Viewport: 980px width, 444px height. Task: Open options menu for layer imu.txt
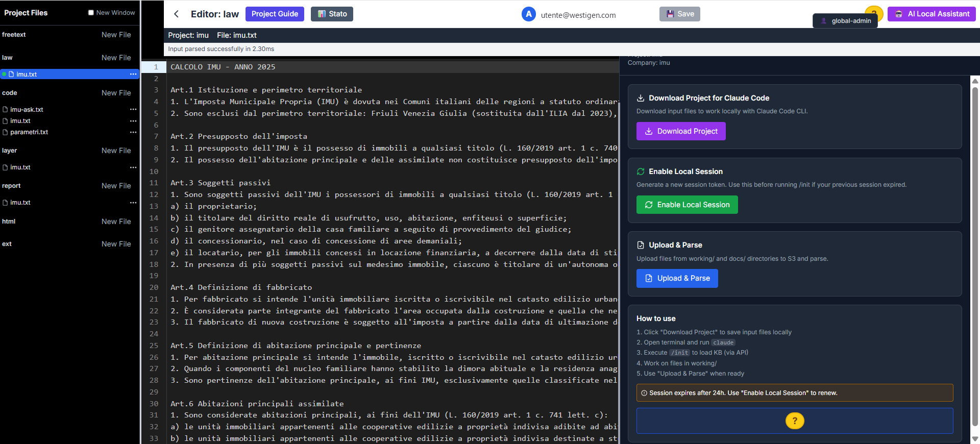click(133, 167)
